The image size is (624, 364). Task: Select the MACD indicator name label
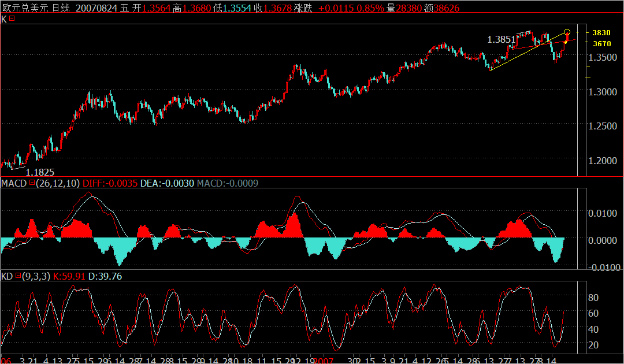pyautogui.click(x=14, y=183)
